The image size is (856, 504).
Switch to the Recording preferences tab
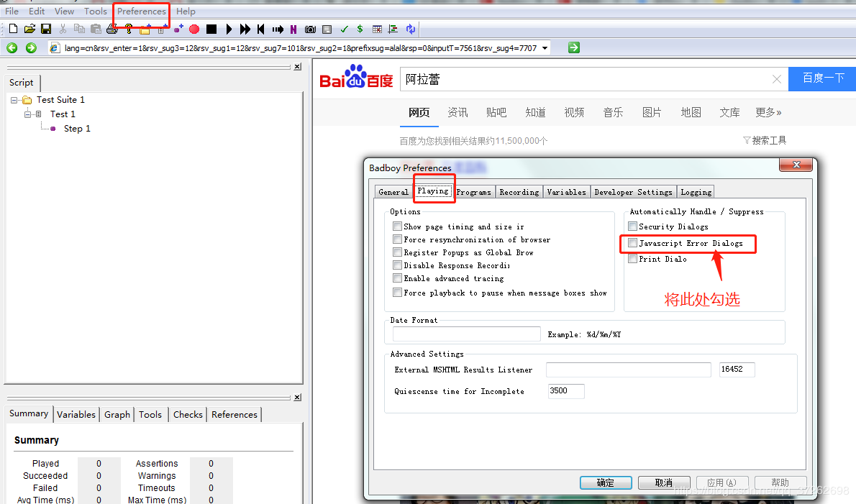click(x=519, y=192)
